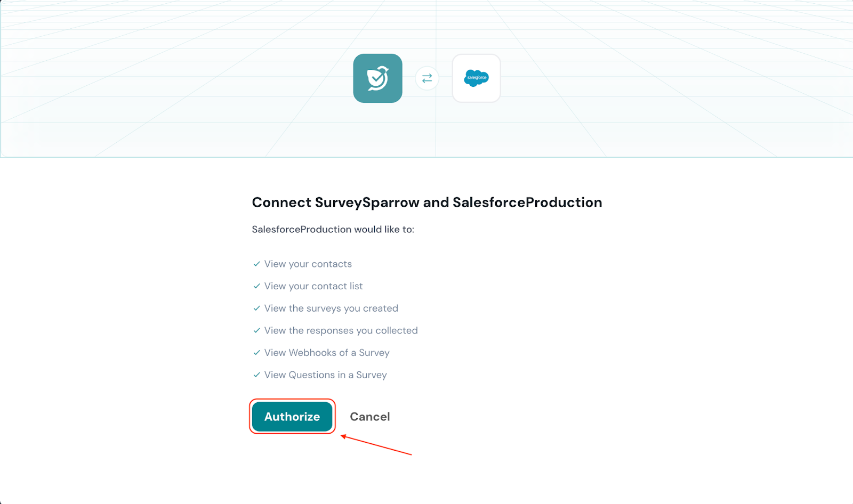Click the two-way swap arrows icon
This screenshot has width=853, height=504.
pyautogui.click(x=427, y=78)
